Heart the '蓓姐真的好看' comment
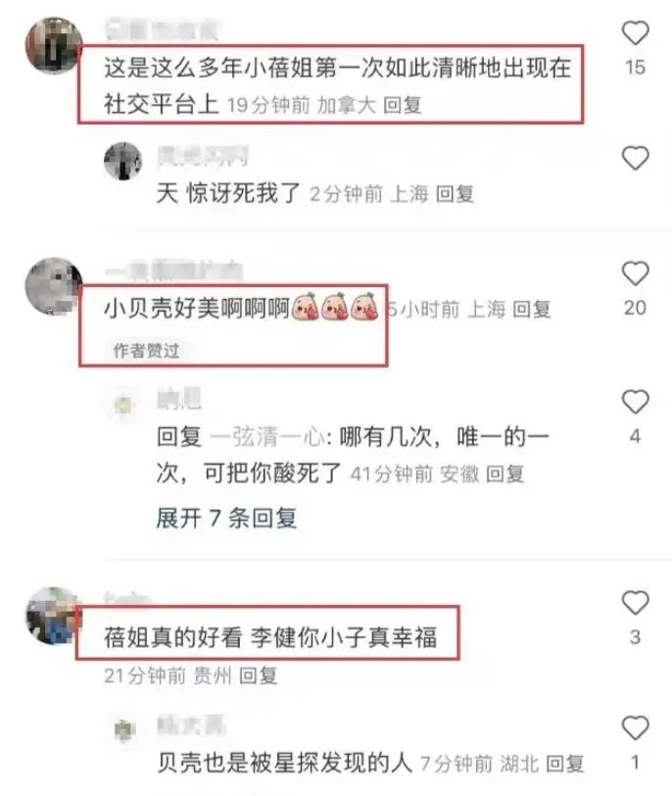The image size is (672, 796). coord(635,603)
